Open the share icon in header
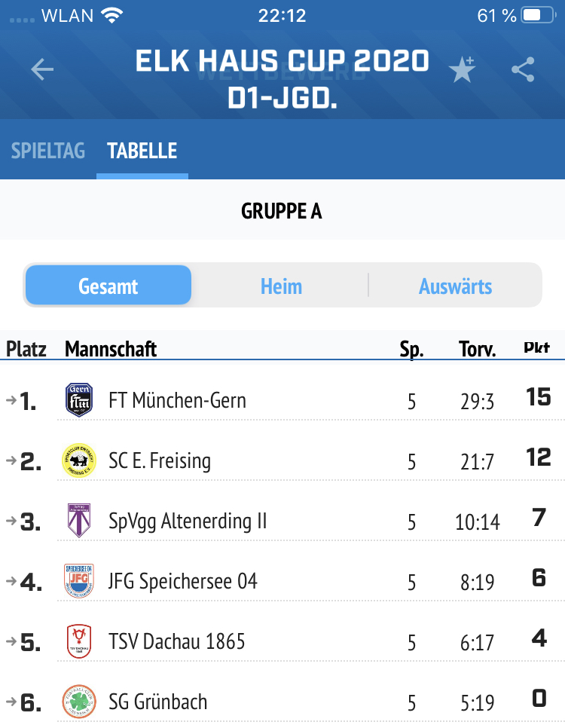 pyautogui.click(x=524, y=69)
